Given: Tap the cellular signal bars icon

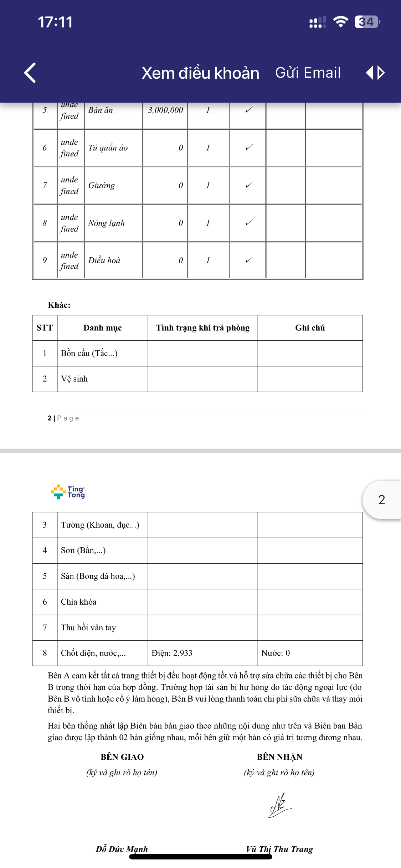Looking at the screenshot, I should point(317,22).
